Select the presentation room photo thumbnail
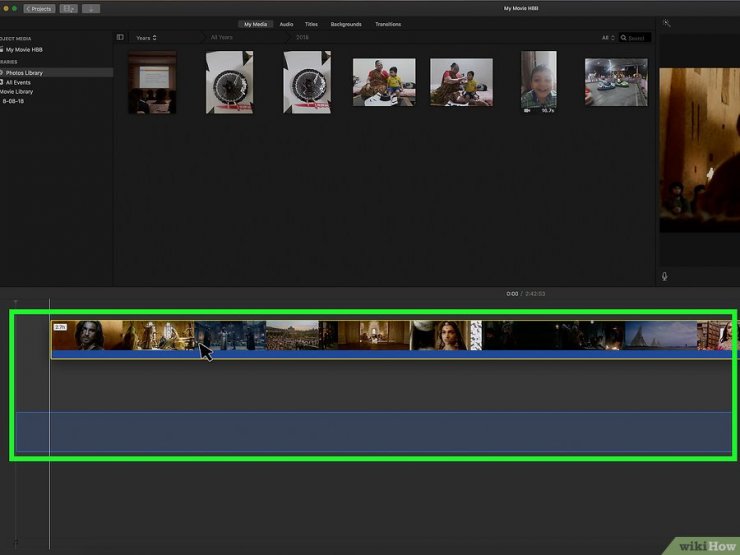Screen dimensions: 740x555 [x=152, y=83]
